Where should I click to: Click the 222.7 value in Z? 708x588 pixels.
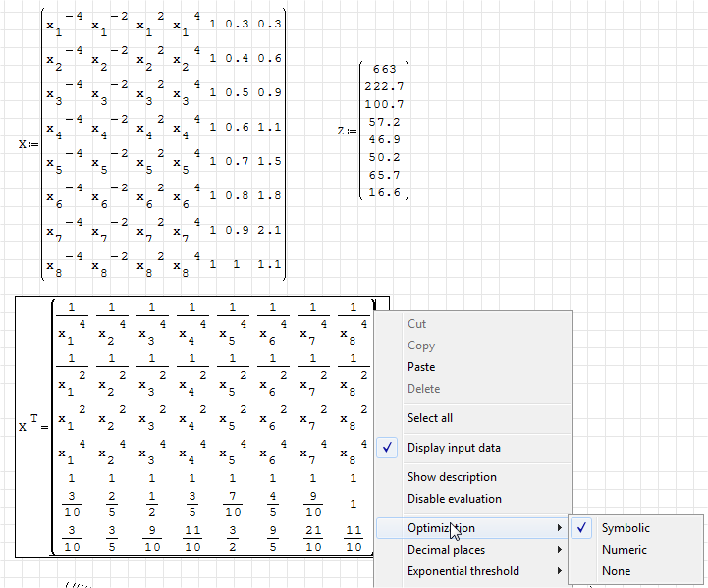point(384,87)
